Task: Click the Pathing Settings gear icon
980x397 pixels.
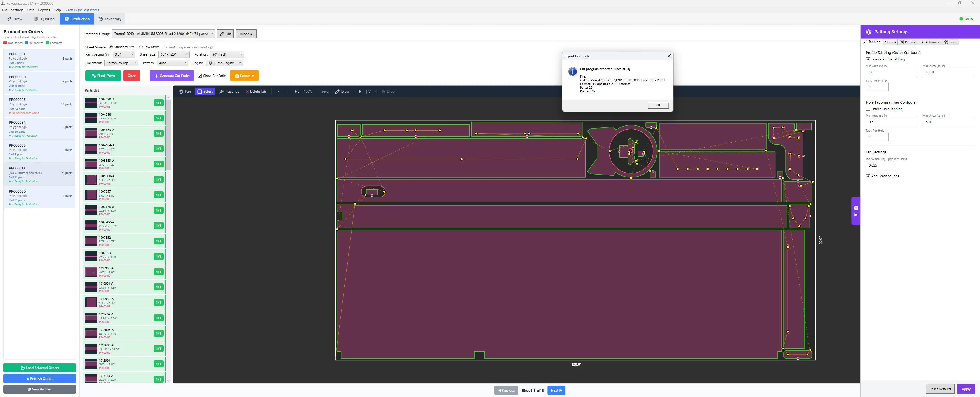Action: (869, 32)
